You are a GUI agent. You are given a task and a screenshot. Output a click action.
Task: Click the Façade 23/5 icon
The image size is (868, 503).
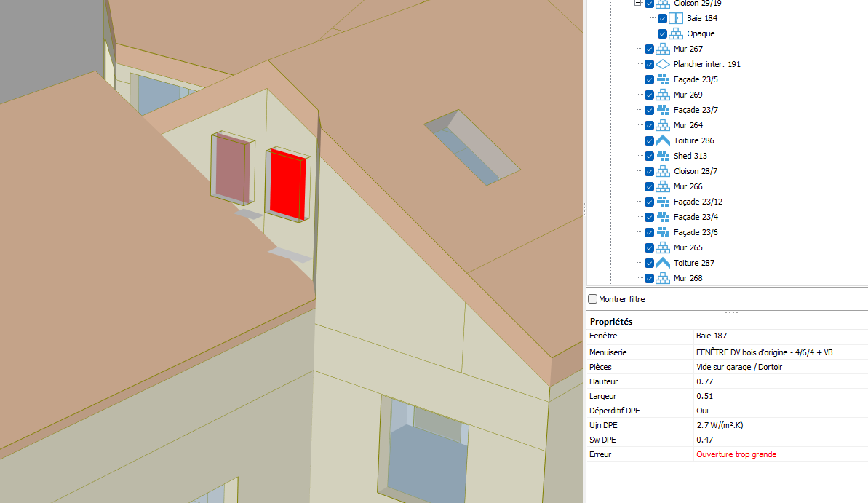[663, 79]
